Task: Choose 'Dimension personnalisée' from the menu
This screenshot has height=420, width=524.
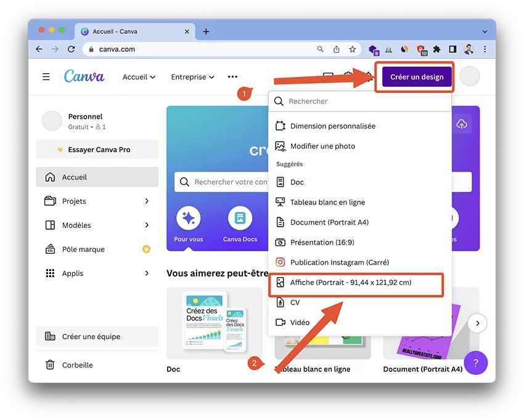Action: 332,126
